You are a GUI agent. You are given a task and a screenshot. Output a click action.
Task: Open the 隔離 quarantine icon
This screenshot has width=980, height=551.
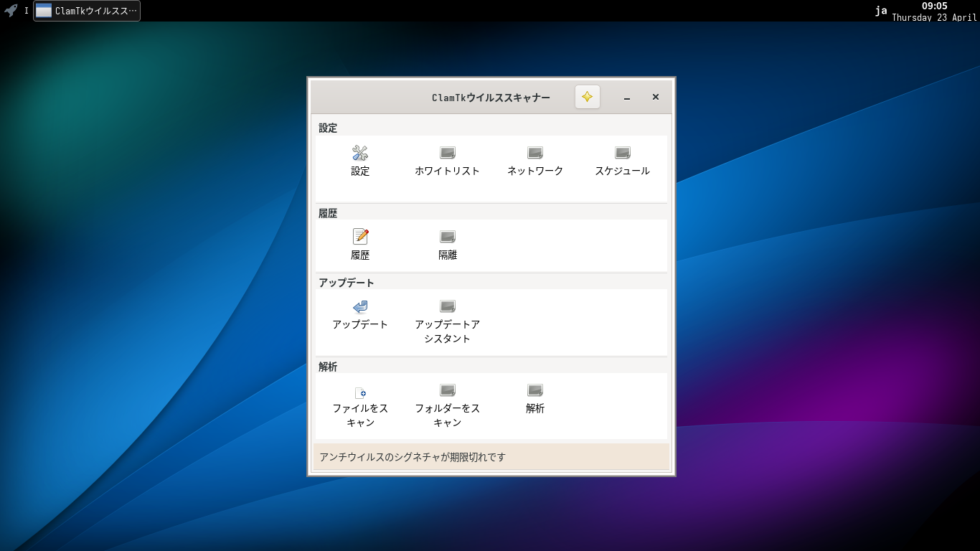click(x=448, y=237)
